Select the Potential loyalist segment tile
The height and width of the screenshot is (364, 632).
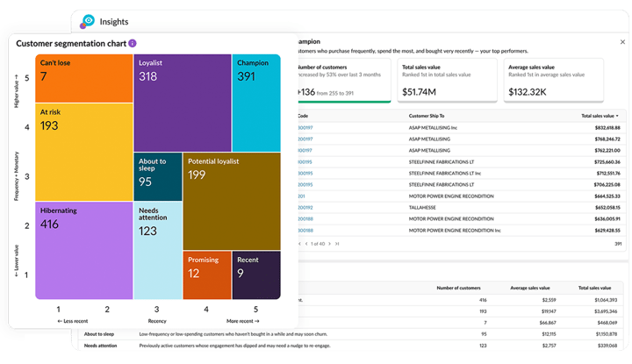[x=232, y=202]
